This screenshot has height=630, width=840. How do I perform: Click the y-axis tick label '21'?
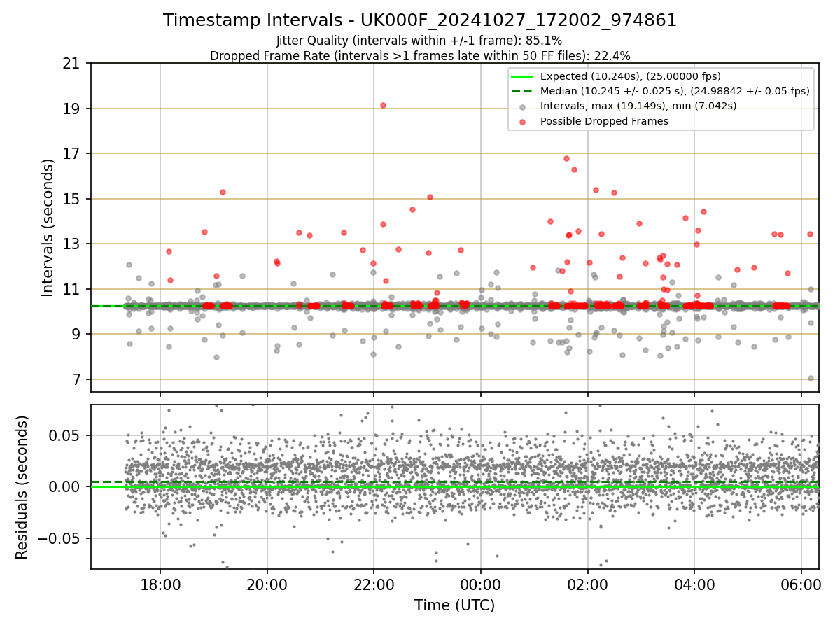click(x=73, y=64)
